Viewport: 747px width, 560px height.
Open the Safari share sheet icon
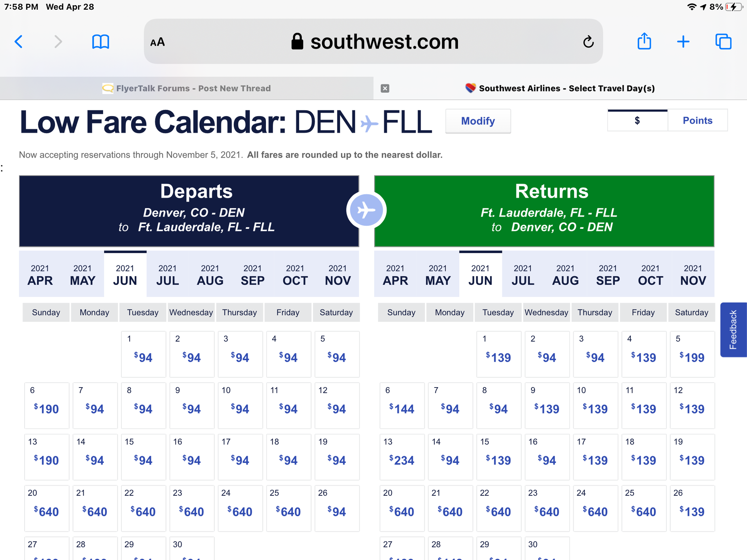pyautogui.click(x=644, y=41)
